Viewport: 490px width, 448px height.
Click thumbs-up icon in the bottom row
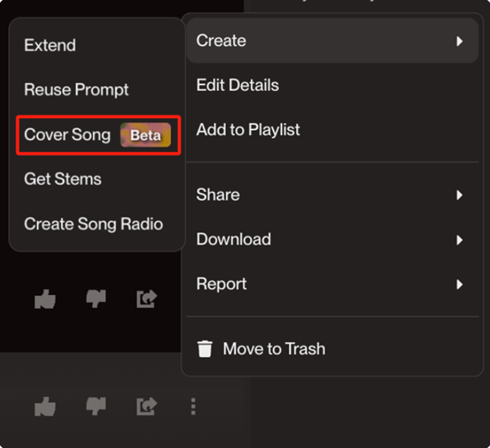(x=45, y=406)
